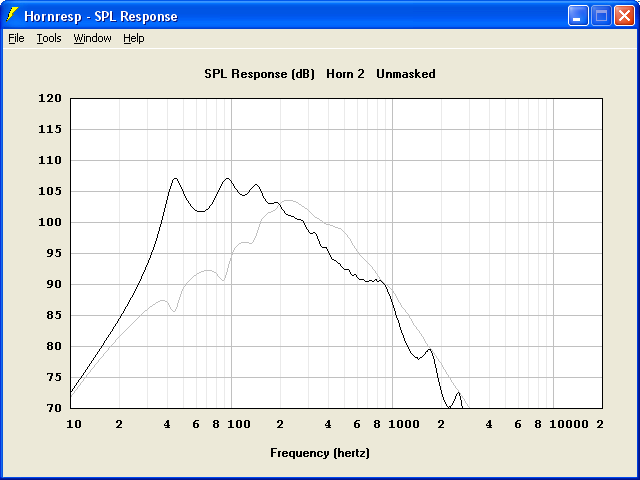Minimize the Hornresp SPL Response window
Image resolution: width=640 pixels, height=480 pixels.
tap(578, 16)
